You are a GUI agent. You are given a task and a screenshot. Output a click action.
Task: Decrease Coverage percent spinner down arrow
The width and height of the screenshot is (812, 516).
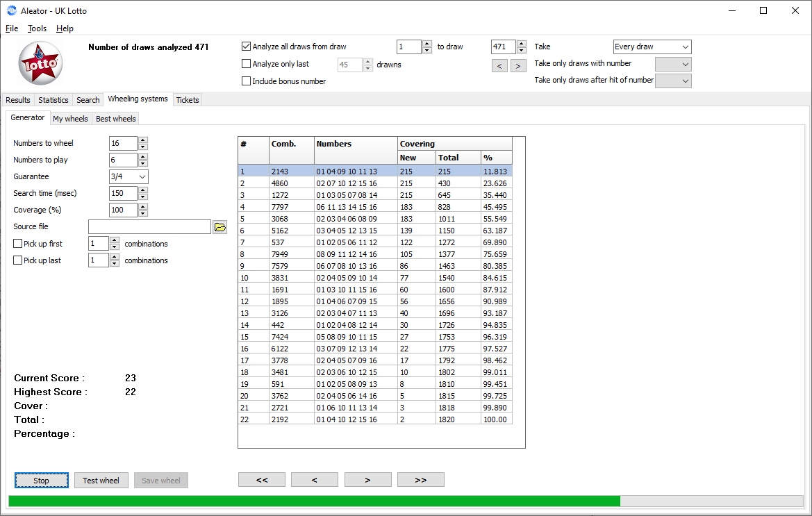(144, 213)
